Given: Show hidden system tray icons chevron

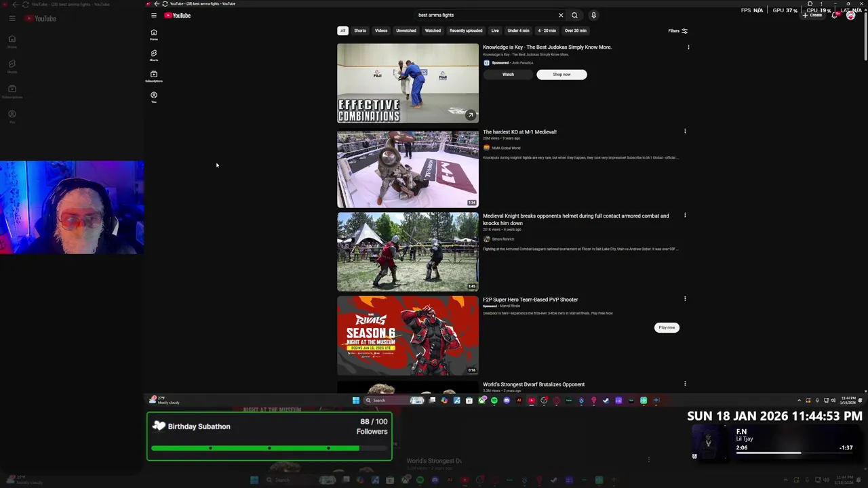Looking at the screenshot, I should click(799, 401).
